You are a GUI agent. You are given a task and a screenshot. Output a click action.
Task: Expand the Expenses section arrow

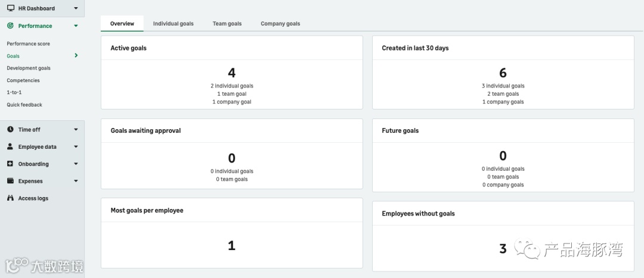tap(76, 181)
